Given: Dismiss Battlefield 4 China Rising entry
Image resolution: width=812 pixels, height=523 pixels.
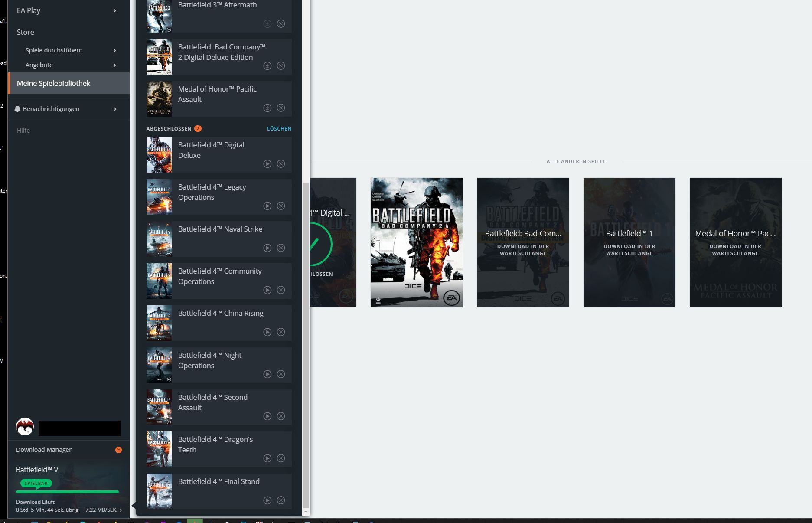Looking at the screenshot, I should click(x=281, y=332).
